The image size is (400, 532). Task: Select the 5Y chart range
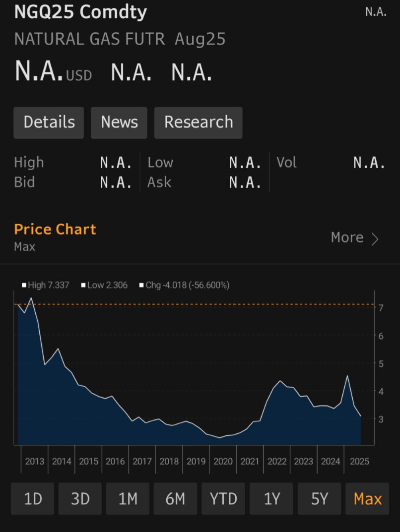coord(319,499)
